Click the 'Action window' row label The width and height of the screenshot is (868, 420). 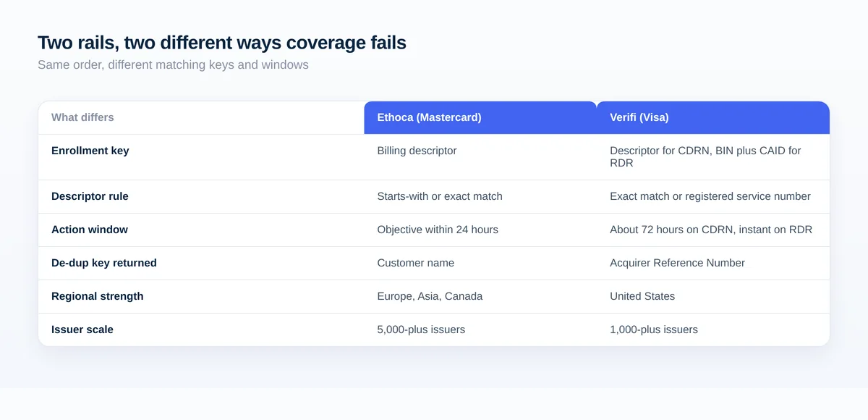pyautogui.click(x=90, y=230)
